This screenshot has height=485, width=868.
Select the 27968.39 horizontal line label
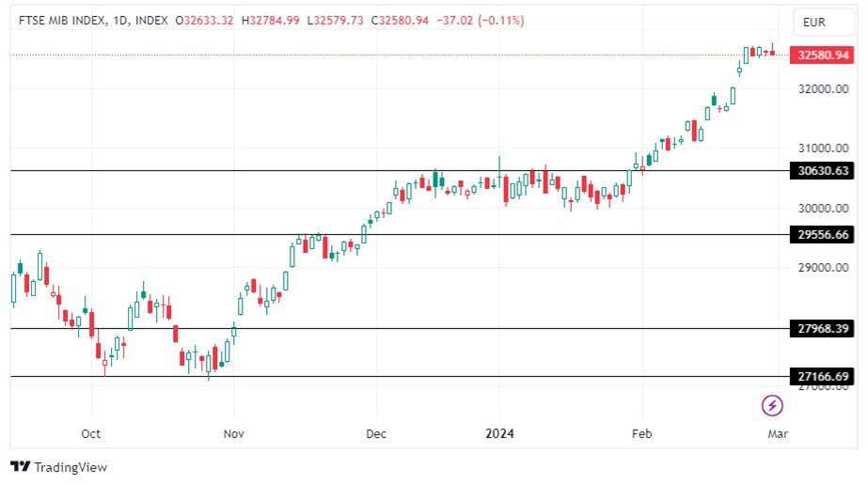click(822, 328)
